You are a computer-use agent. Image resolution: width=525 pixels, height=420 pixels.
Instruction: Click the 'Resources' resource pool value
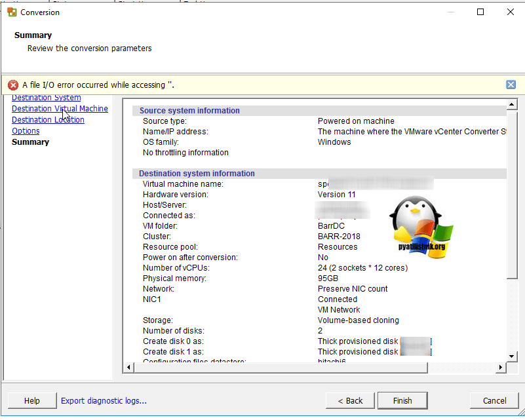pyautogui.click(x=338, y=247)
